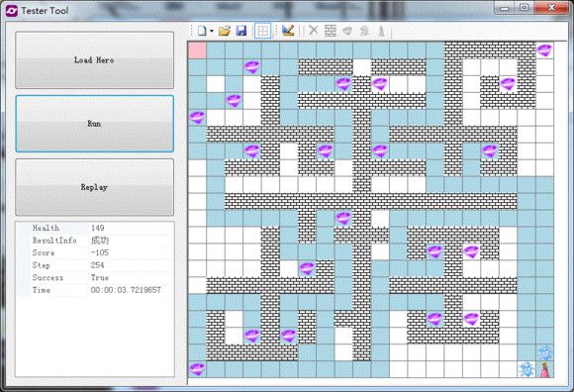574x392 pixels.
Task: Click the Health property label
Action: (x=46, y=228)
